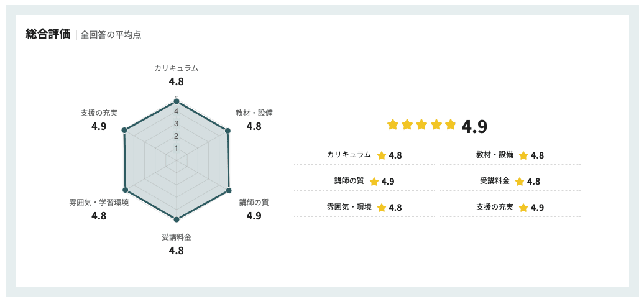Image resolution: width=644 pixels, height=304 pixels.
Task: Click the 受講料金 label below the radar chart
Action: pyautogui.click(x=177, y=237)
